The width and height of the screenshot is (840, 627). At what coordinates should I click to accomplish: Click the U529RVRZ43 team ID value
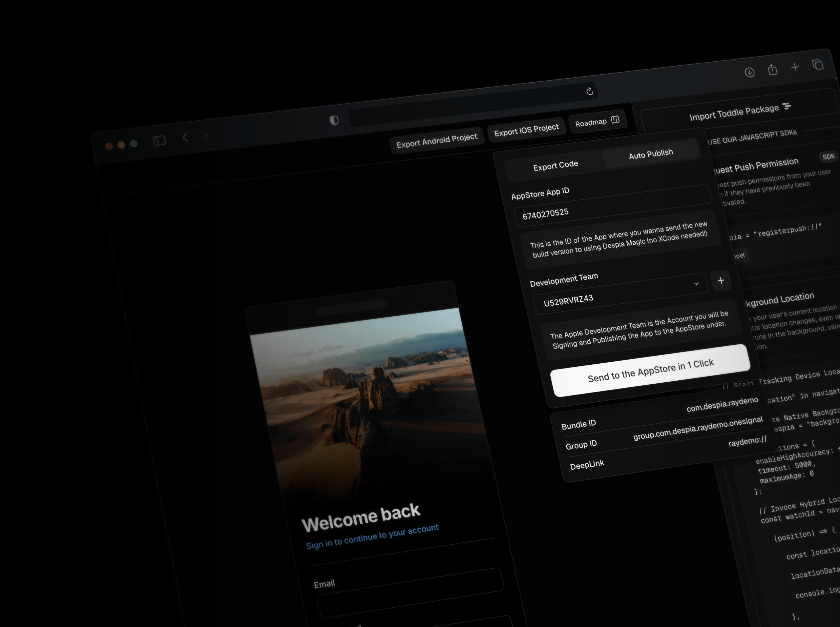point(568,301)
